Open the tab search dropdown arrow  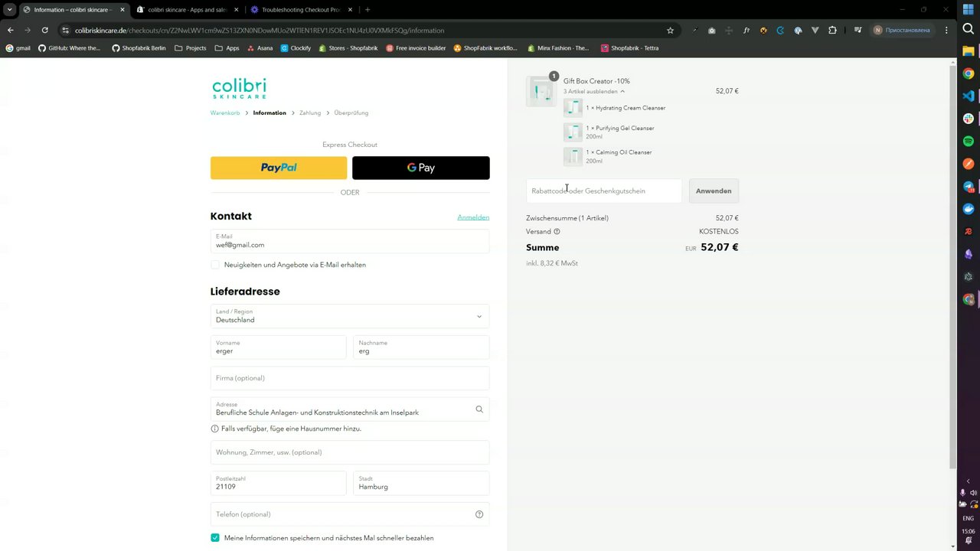coord(9,10)
